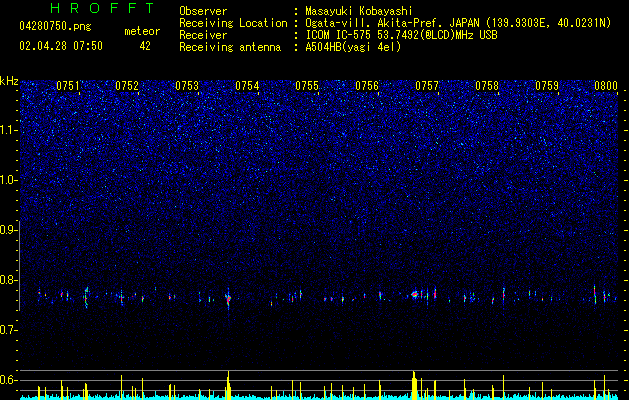Click the 0800 time marker

point(606,86)
